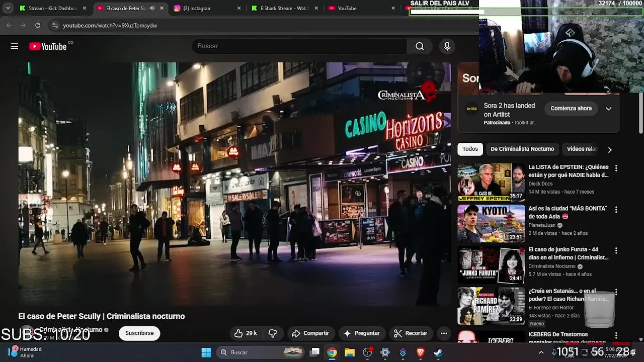Open Google Chrome from the taskbar

click(332, 352)
